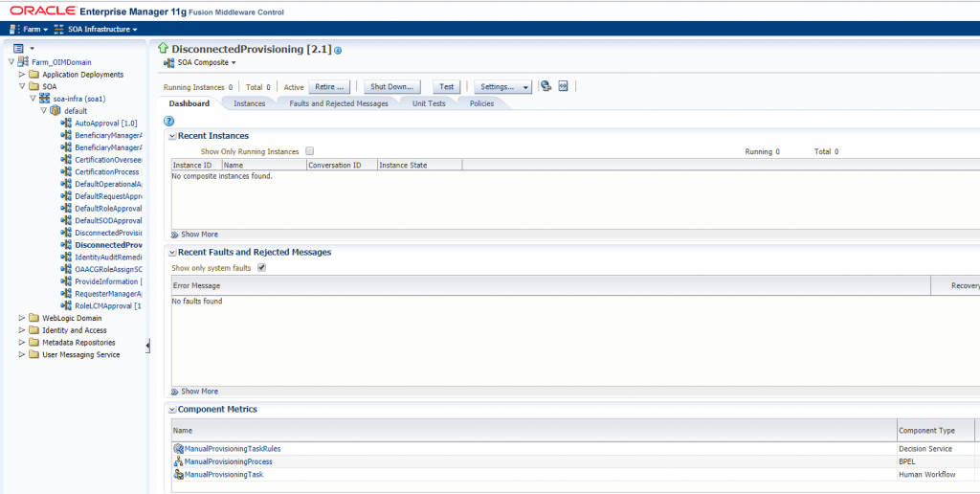Open the SOA Composite menu
This screenshot has height=494, width=980.
point(205,63)
